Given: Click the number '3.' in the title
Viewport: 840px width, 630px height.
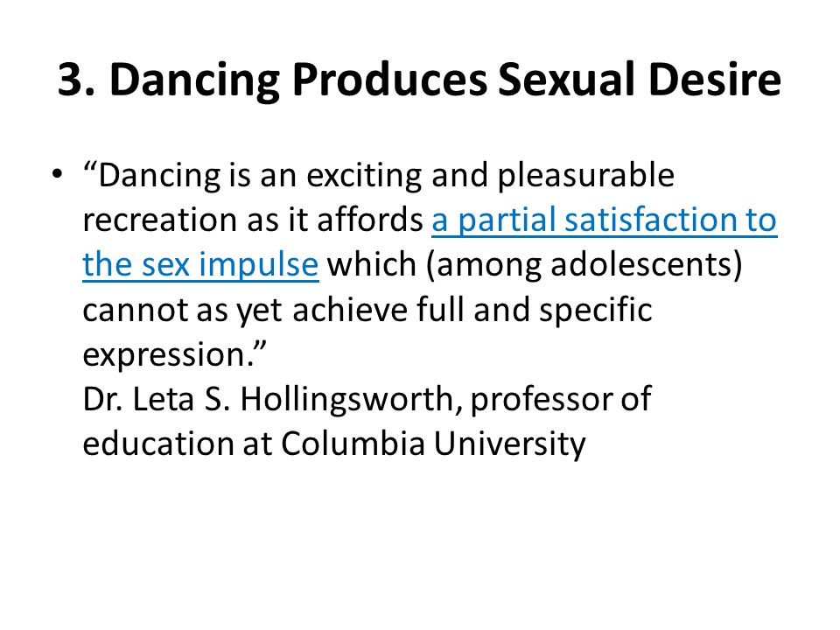Looking at the screenshot, I should pyautogui.click(x=77, y=80).
